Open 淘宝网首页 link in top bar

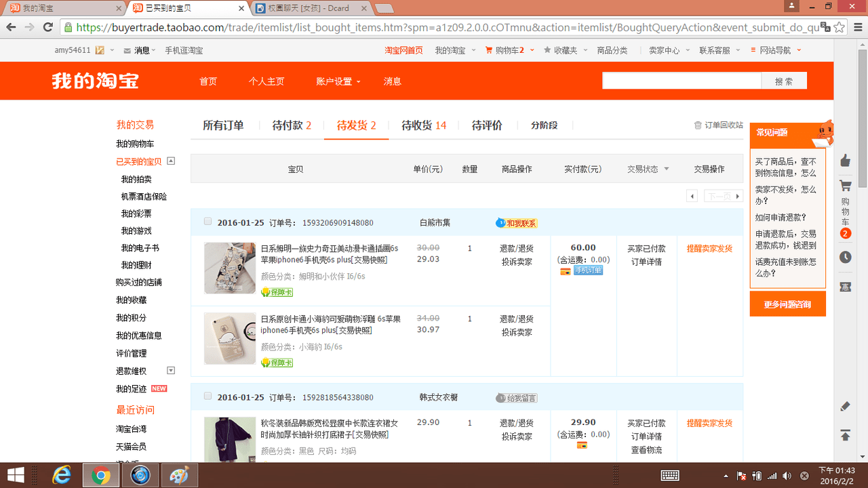[x=403, y=50]
